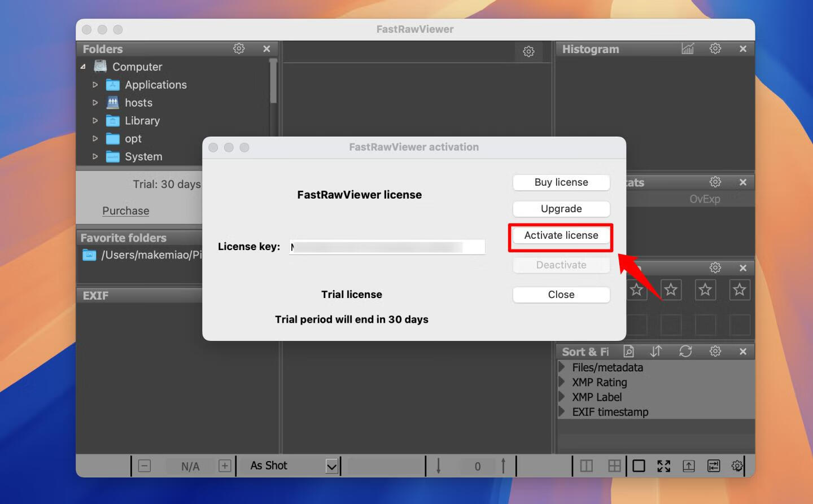Open the bottom bar settings gear
This screenshot has height=504, width=813.
737,466
